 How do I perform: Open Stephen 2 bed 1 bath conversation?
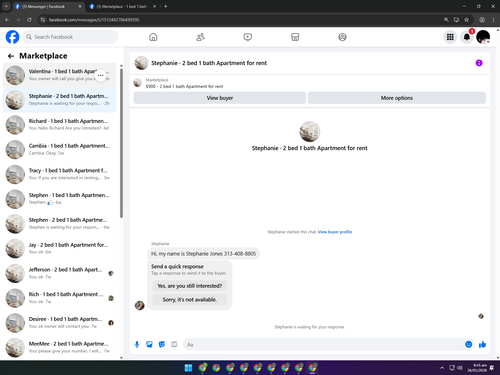(60, 224)
